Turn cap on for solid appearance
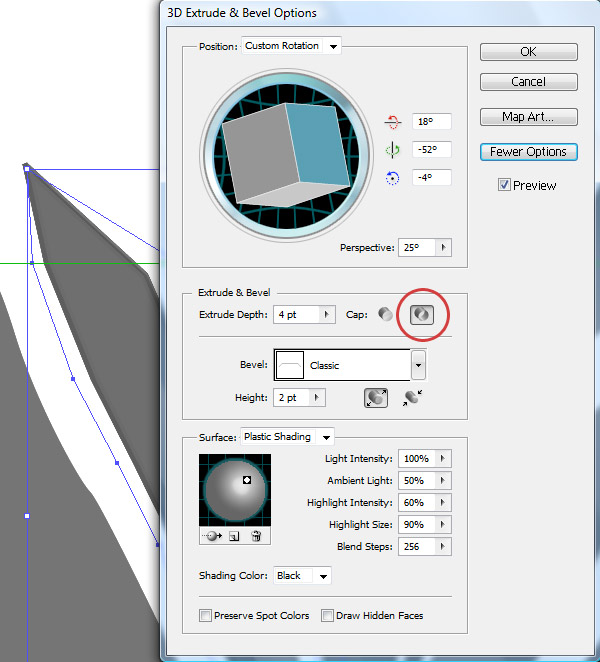The width and height of the screenshot is (600, 662). [x=385, y=314]
